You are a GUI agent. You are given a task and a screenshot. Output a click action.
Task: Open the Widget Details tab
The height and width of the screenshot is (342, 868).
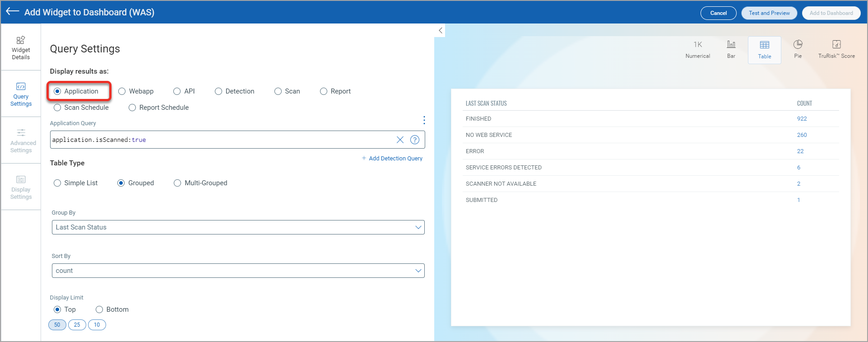tap(21, 47)
